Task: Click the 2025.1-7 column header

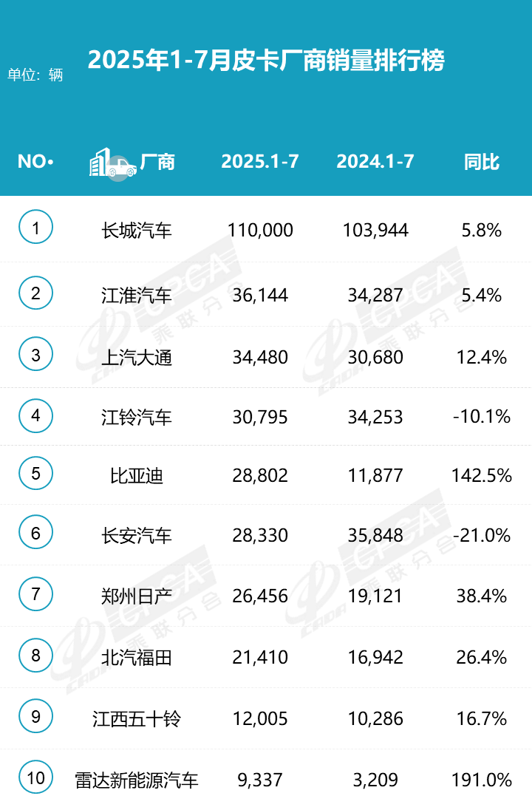Action: [x=260, y=162]
